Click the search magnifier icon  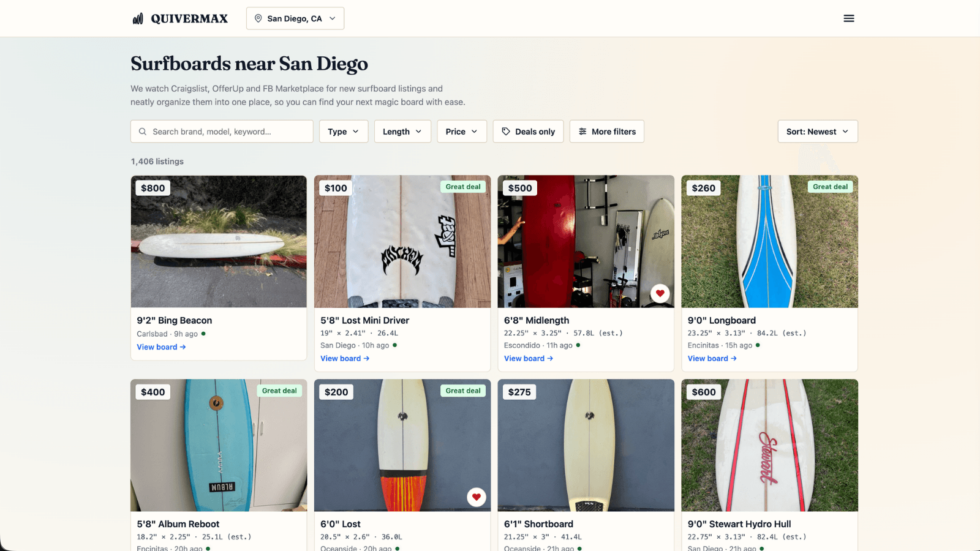[x=143, y=132]
